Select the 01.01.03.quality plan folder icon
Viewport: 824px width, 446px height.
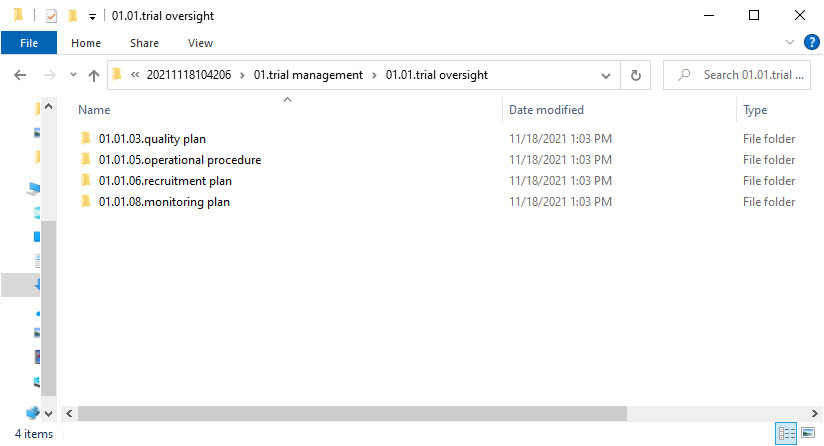click(85, 139)
